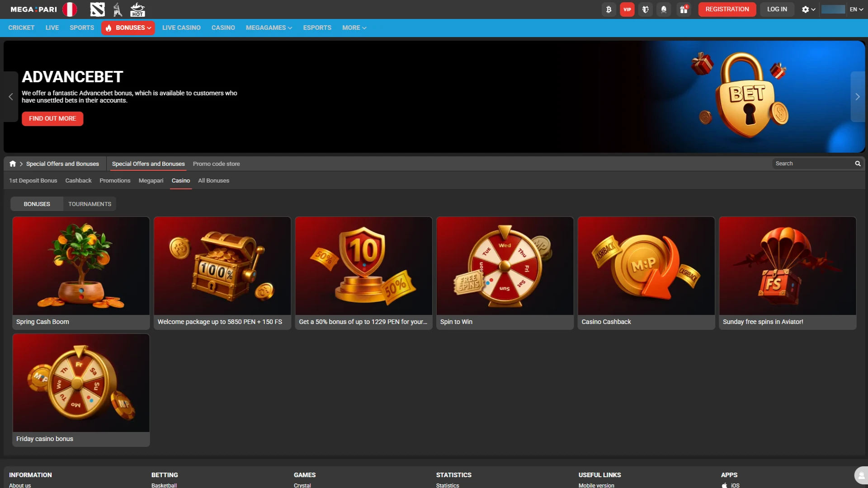Click the shield crest icon in header
Screen dimensions: 868x488
pos(646,9)
